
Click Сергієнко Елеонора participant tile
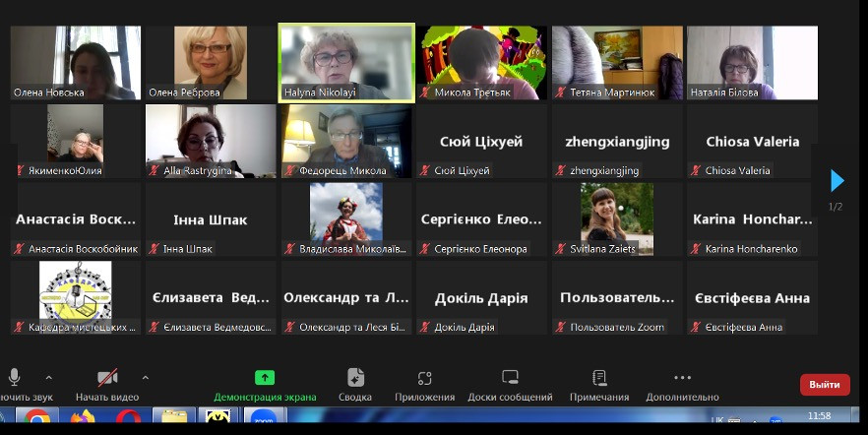[x=481, y=219]
